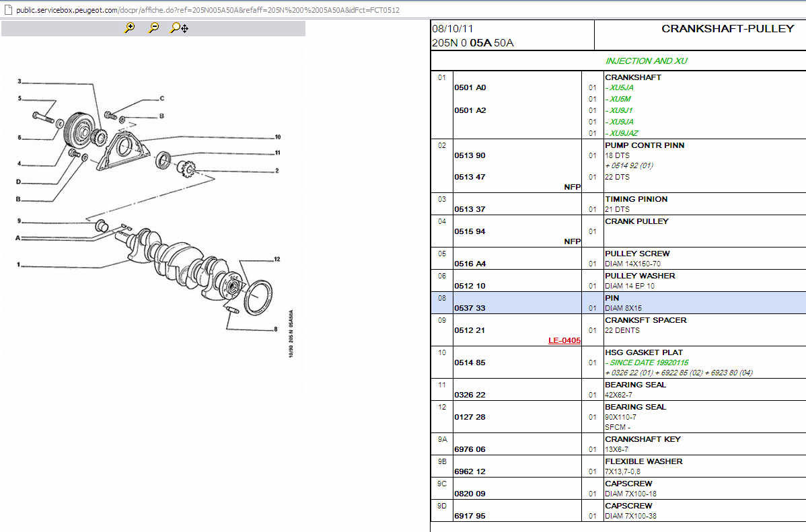Click the HSG GASKET PLAT title

tap(644, 352)
